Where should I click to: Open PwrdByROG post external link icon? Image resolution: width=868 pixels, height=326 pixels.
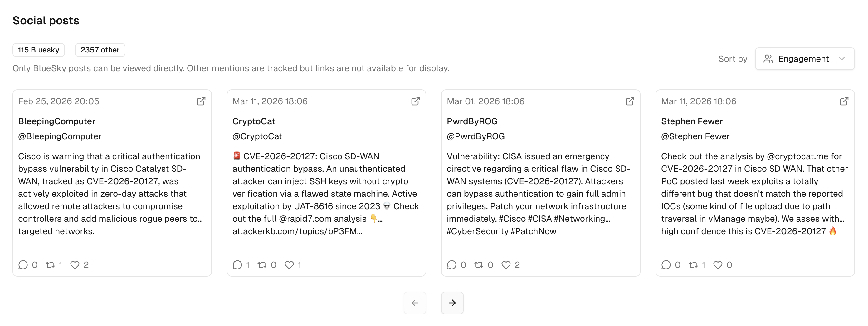[630, 101]
